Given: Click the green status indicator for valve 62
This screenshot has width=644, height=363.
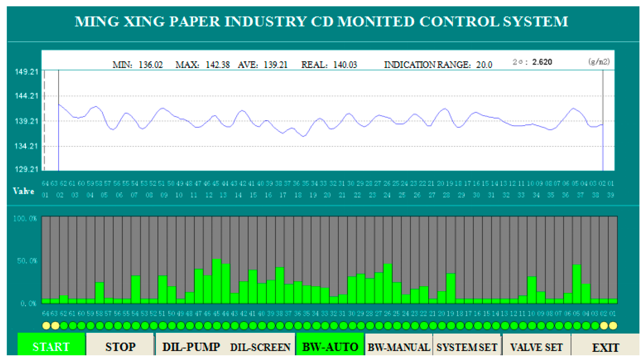Looking at the screenshot, I should (x=64, y=326).
